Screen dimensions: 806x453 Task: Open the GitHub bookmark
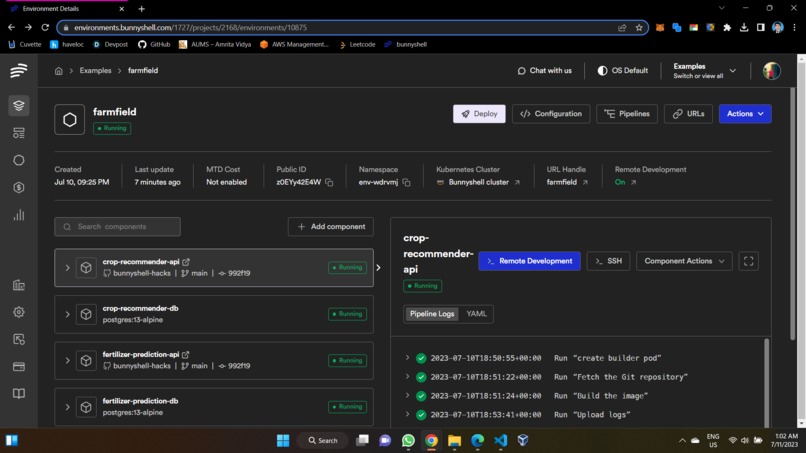pos(154,44)
